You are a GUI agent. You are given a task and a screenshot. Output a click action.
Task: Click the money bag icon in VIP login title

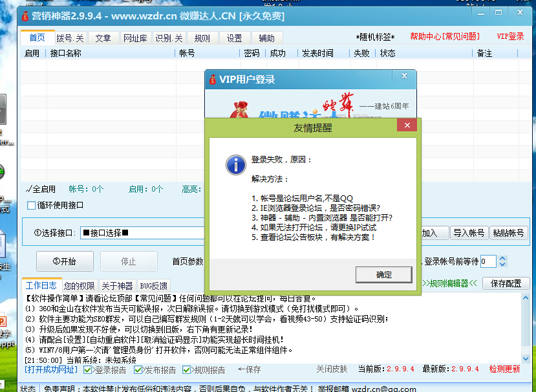(212, 80)
